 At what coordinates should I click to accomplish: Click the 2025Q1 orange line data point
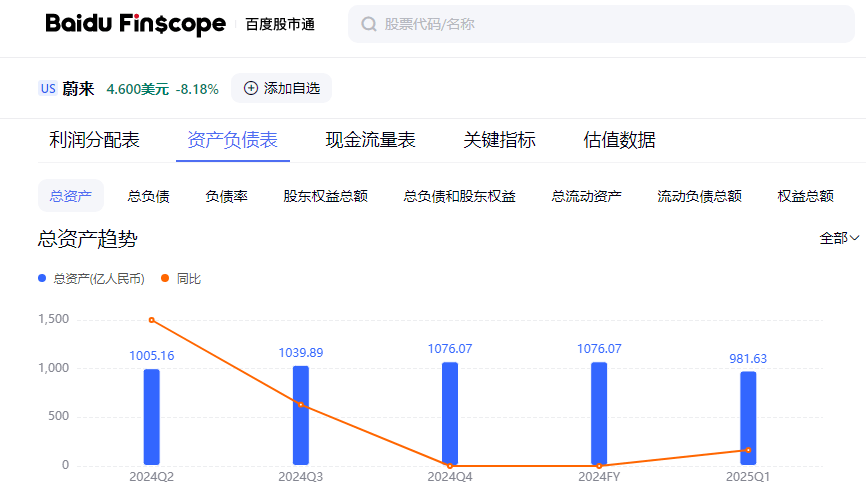(748, 450)
